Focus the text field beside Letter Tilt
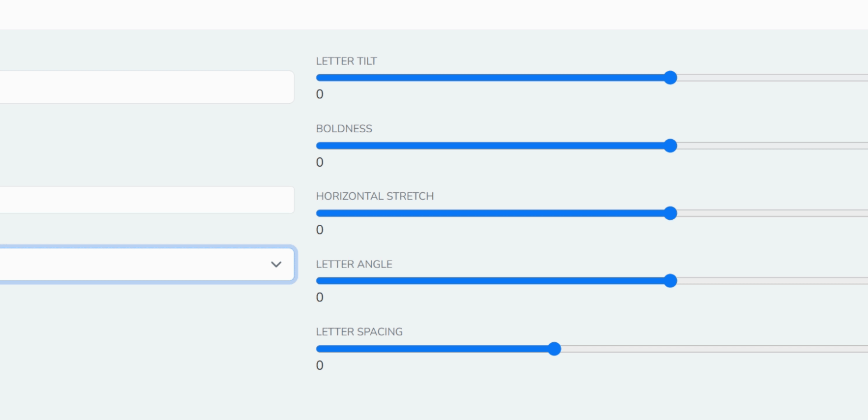The image size is (868, 420). 145,87
